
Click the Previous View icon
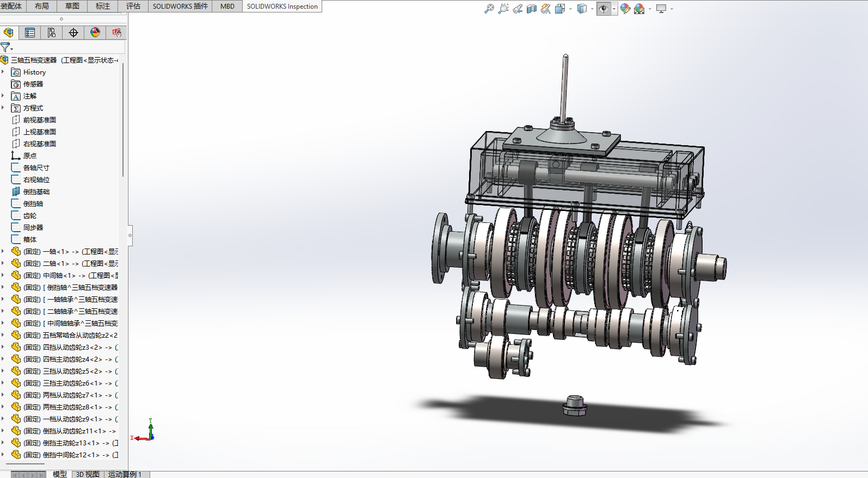point(518,9)
